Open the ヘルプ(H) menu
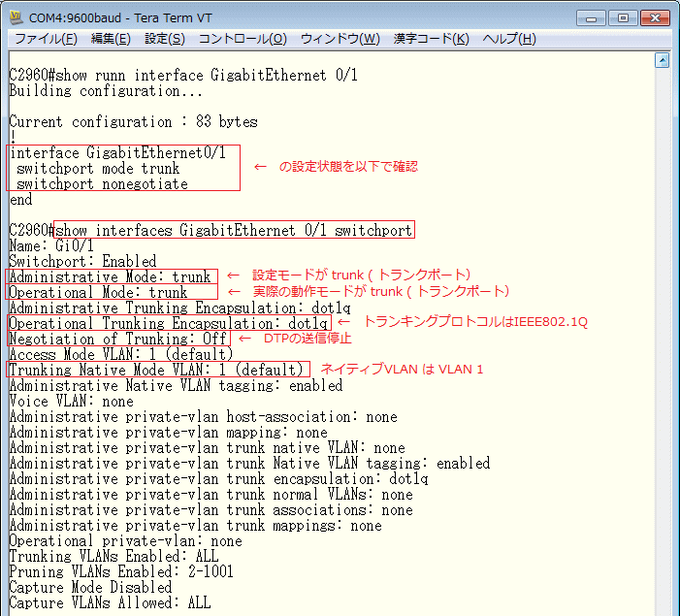 (x=508, y=39)
